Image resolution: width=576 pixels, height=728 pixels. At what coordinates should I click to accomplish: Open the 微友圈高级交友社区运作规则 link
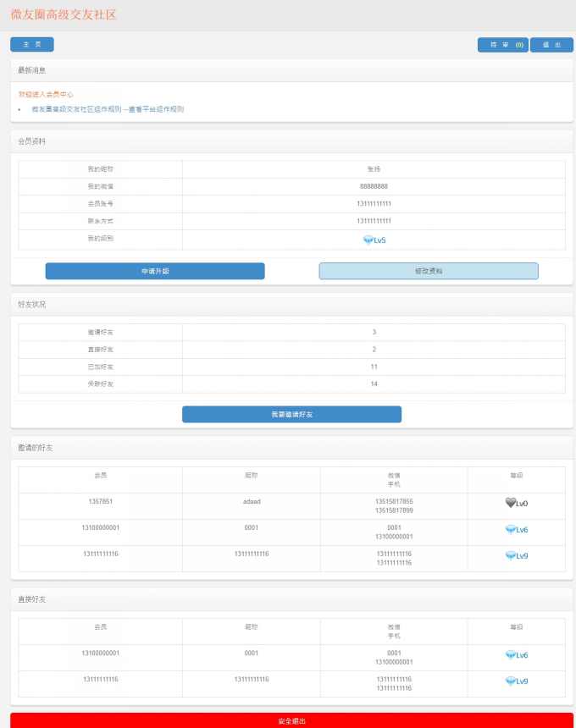pos(108,109)
